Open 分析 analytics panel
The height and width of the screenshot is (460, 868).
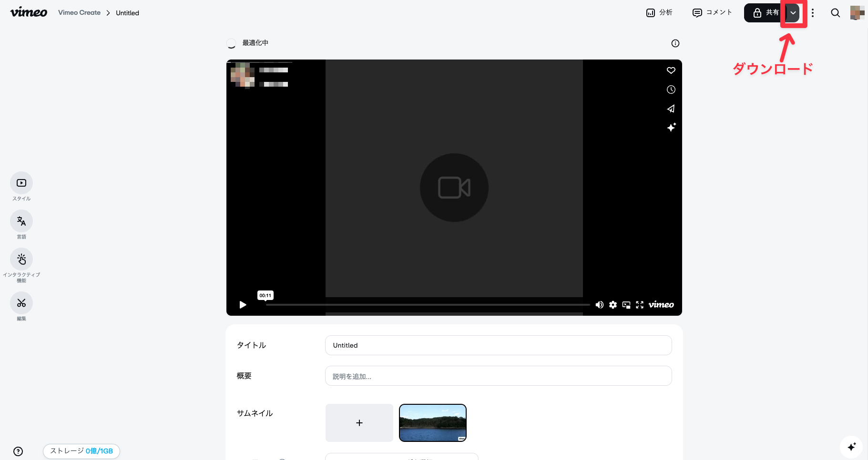(659, 12)
